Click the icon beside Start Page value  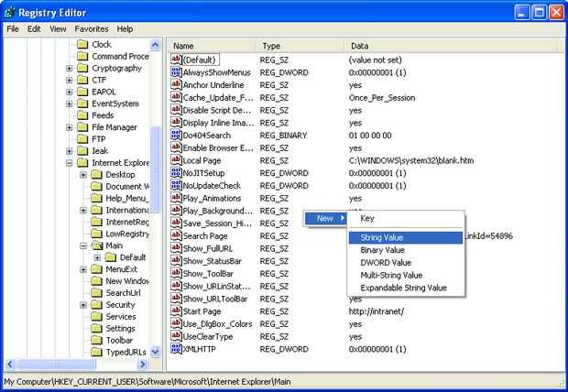click(176, 311)
